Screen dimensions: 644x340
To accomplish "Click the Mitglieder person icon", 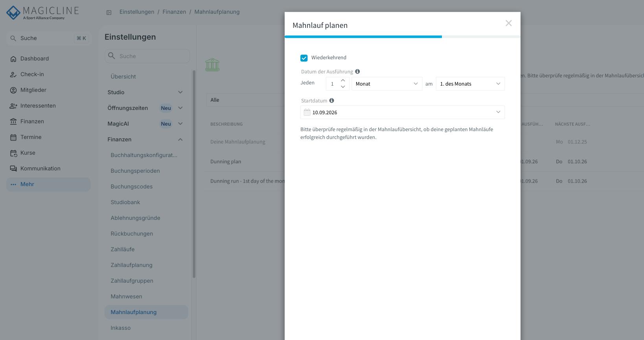I will [x=13, y=90].
